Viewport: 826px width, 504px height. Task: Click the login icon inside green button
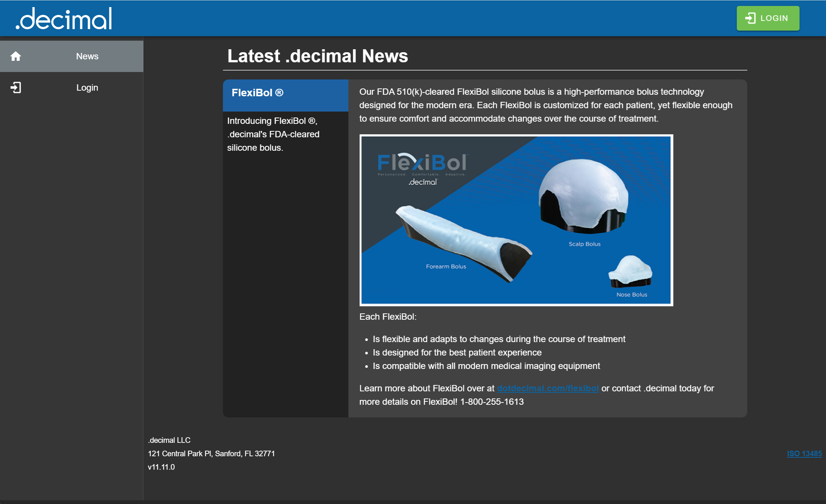(x=750, y=18)
